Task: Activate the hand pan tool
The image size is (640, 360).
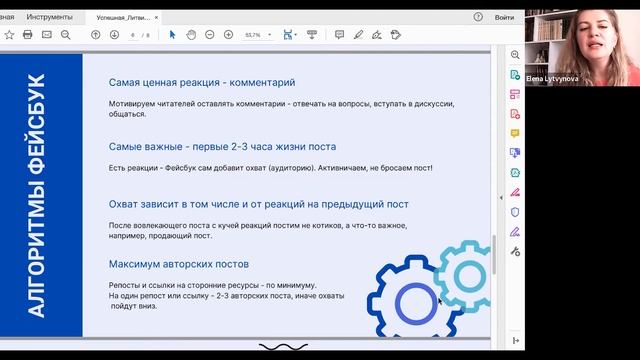Action: point(191,35)
